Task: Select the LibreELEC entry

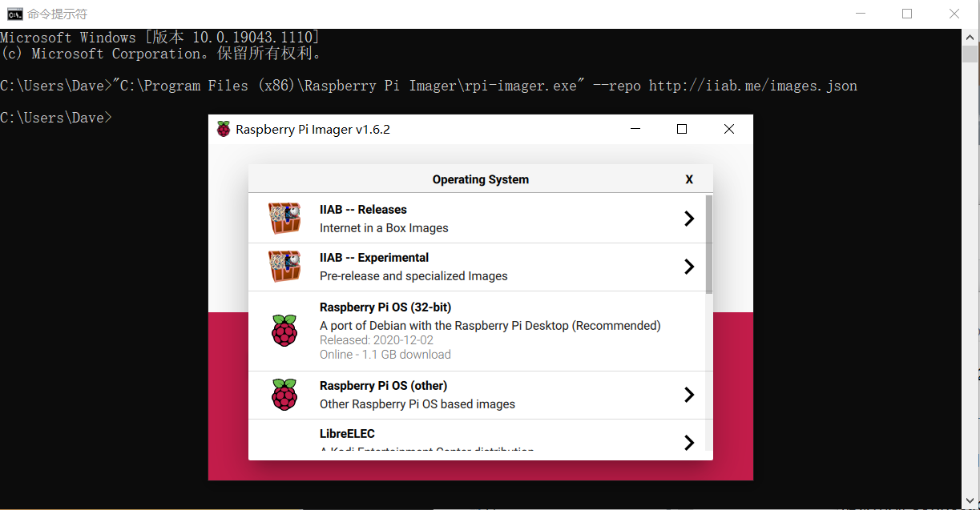Action: tap(478, 436)
